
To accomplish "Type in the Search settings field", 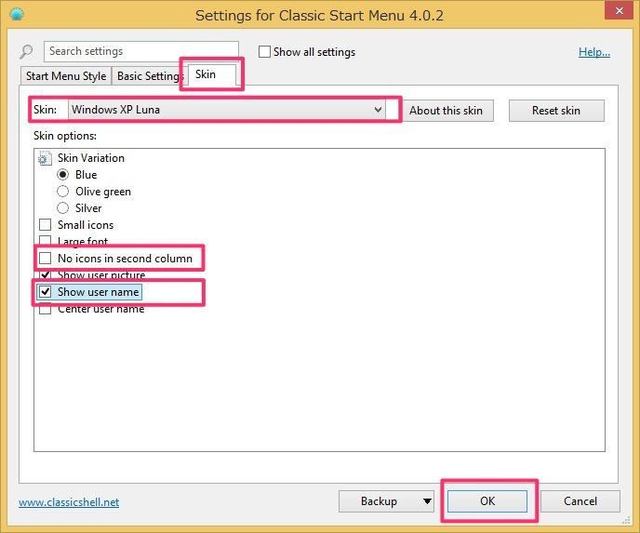I will (140, 51).
